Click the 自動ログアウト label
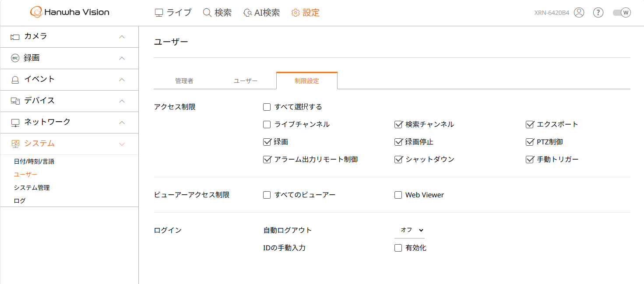 coord(288,230)
